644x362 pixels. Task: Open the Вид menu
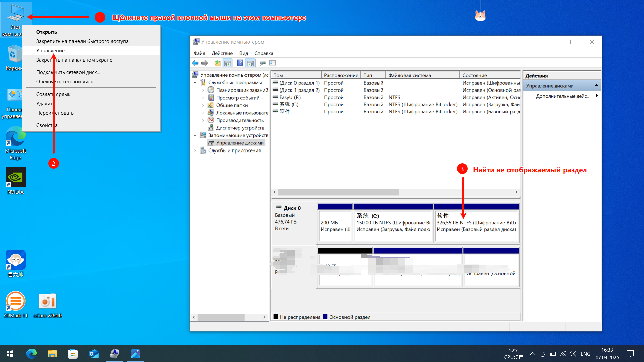pyautogui.click(x=244, y=53)
